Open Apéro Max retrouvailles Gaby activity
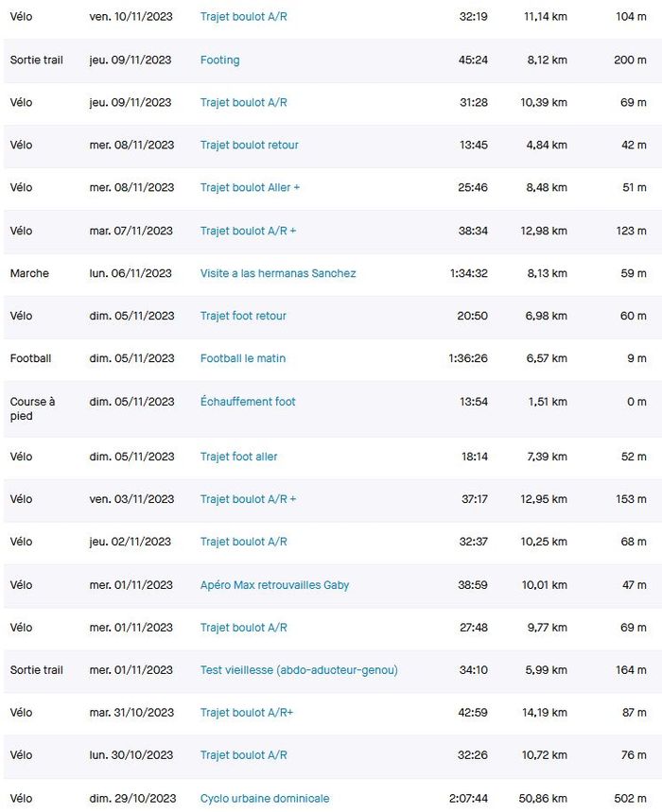The width and height of the screenshot is (662, 812). click(x=274, y=585)
